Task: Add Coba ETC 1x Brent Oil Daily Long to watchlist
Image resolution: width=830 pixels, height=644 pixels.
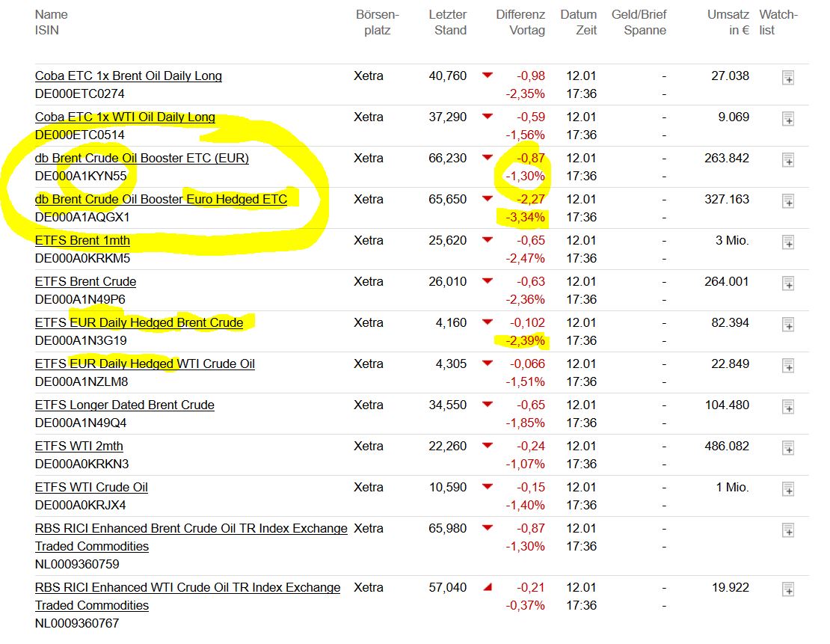Action: tap(787, 77)
